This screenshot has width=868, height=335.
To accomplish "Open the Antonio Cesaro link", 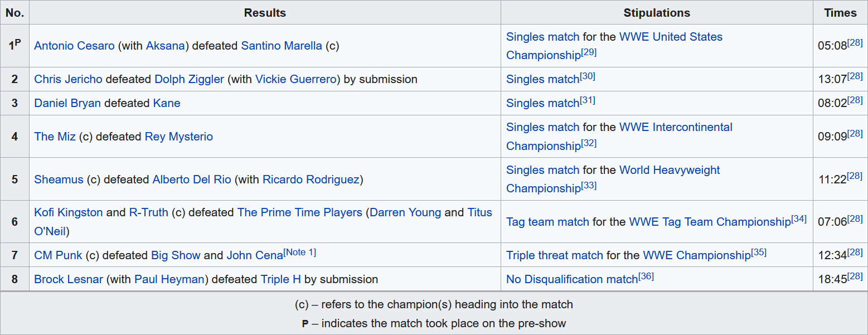I will click(75, 46).
